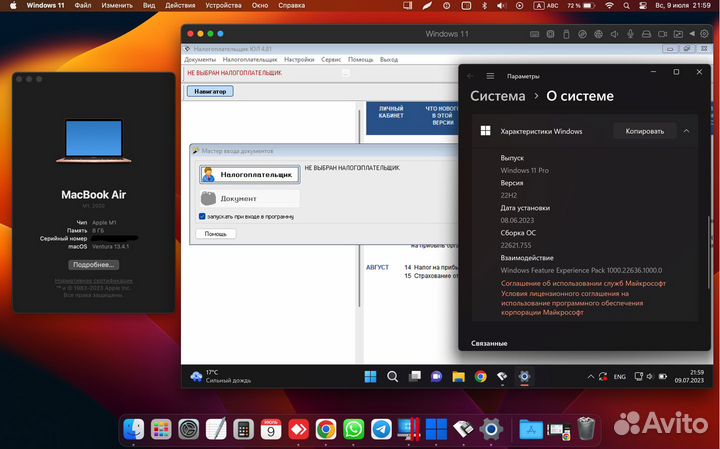Launch Telegram from the macOS Dock
Screen dimensions: 720x449
pos(381,429)
